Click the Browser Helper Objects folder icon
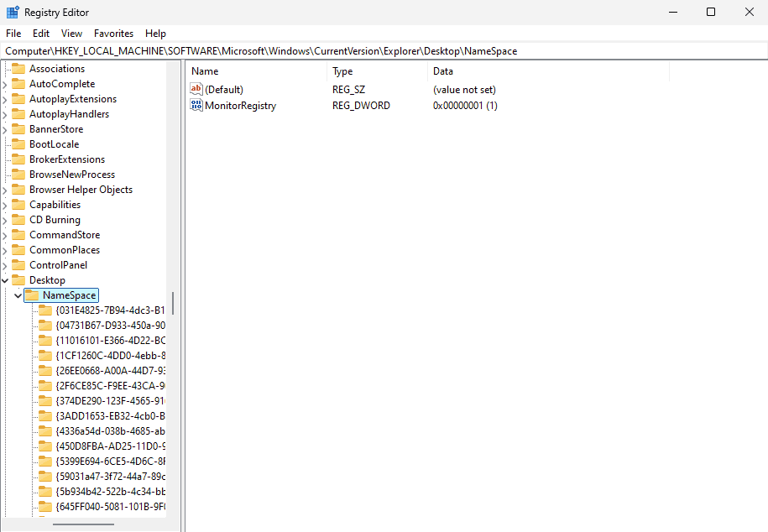 tap(18, 190)
